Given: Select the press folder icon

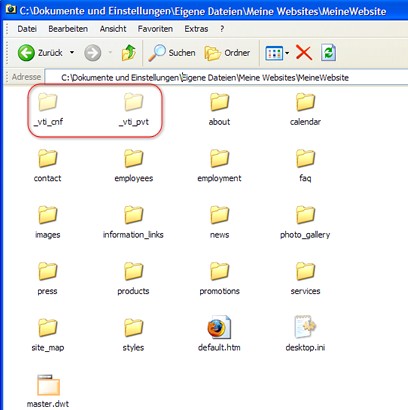Looking at the screenshot, I should (48, 271).
